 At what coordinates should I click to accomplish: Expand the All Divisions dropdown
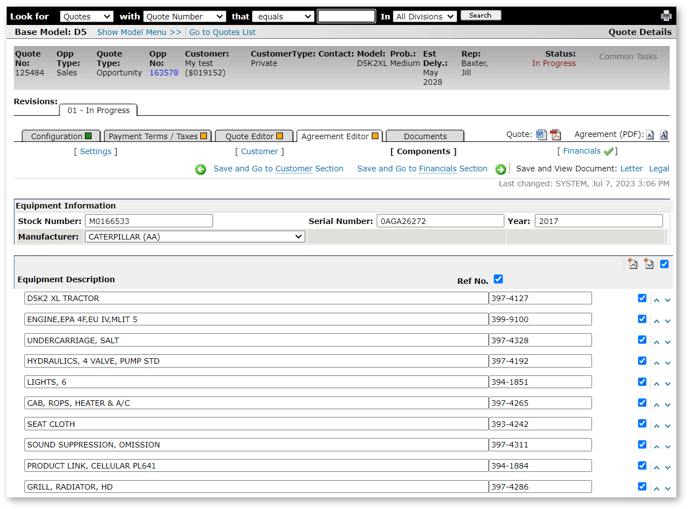425,17
